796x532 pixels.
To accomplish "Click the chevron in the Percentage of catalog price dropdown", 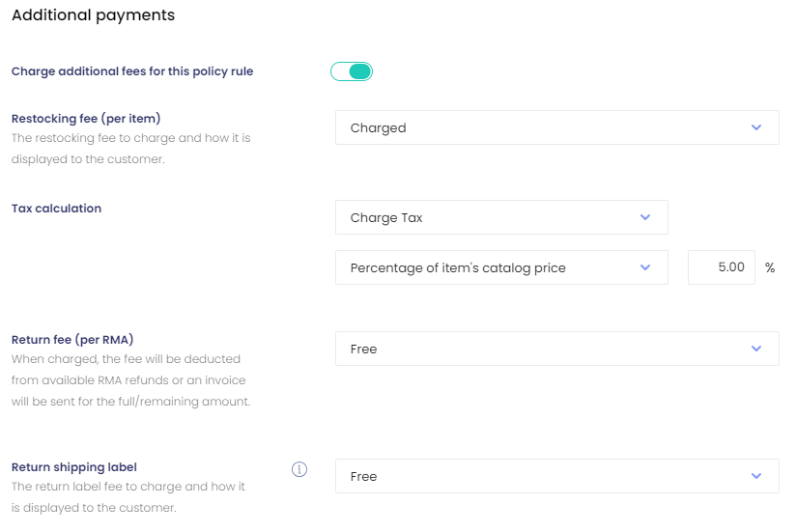I will coord(645,267).
